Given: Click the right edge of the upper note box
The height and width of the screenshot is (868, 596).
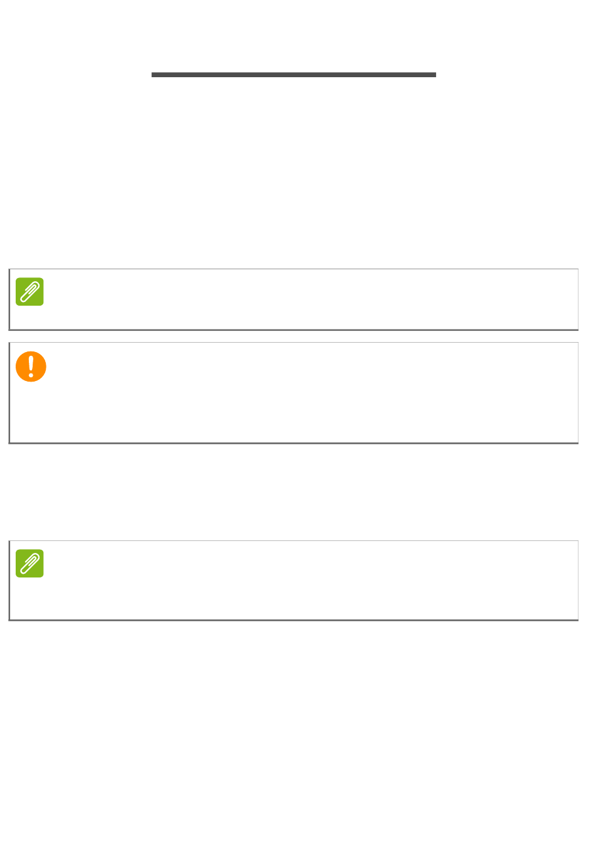Looking at the screenshot, I should click(578, 299).
